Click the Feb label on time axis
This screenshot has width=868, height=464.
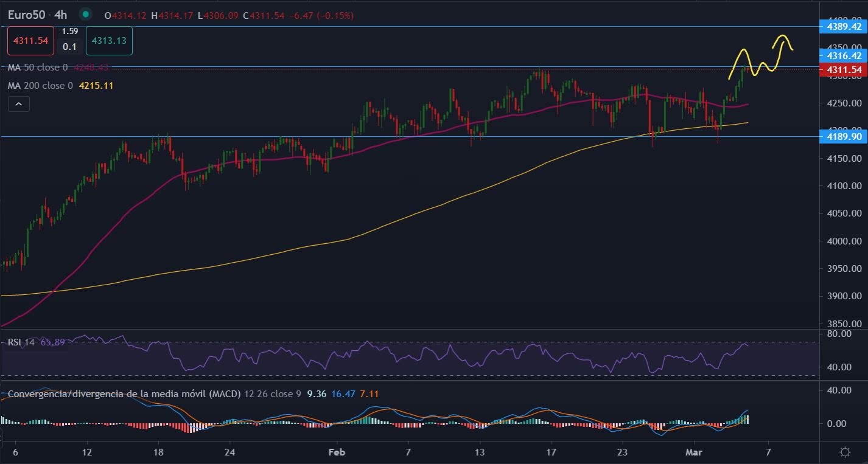pos(336,452)
